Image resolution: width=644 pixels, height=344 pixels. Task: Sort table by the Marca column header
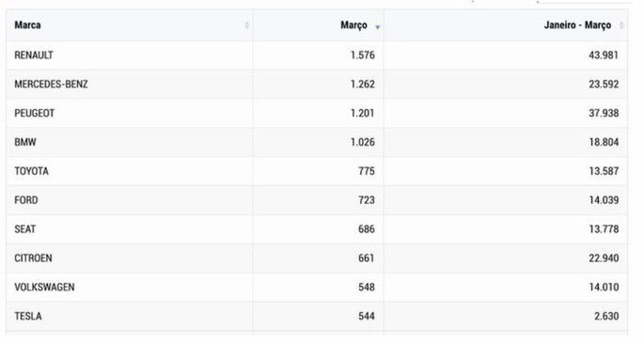(130, 25)
